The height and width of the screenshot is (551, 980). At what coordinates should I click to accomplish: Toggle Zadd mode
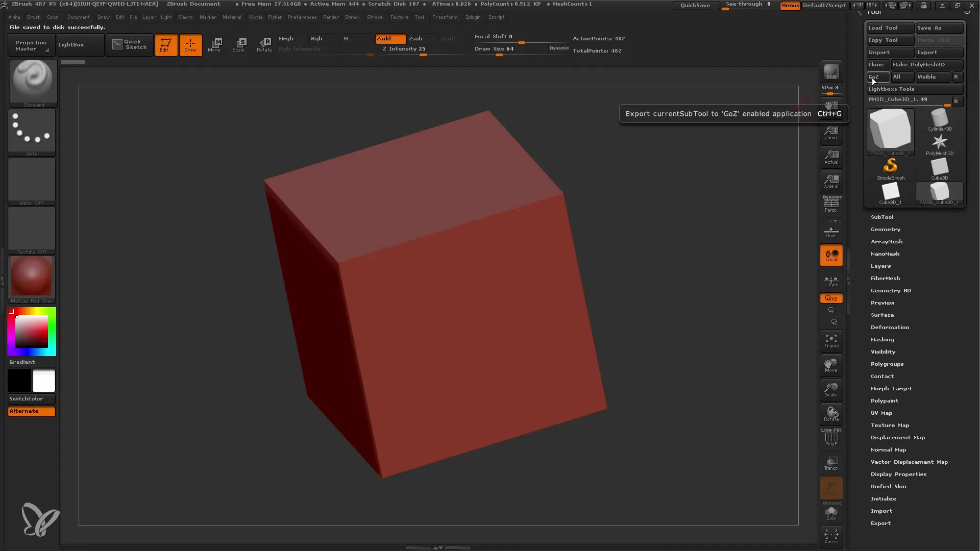391,39
